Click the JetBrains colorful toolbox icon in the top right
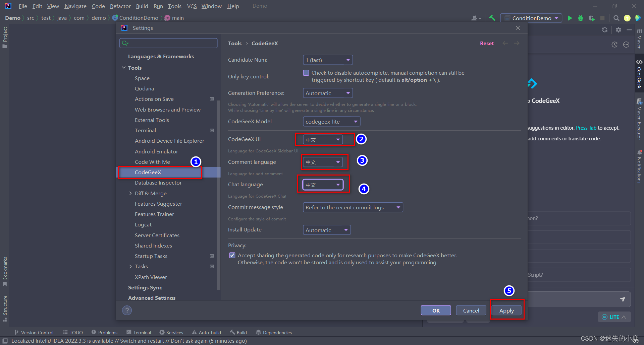This screenshot has height=345, width=644. point(638,18)
